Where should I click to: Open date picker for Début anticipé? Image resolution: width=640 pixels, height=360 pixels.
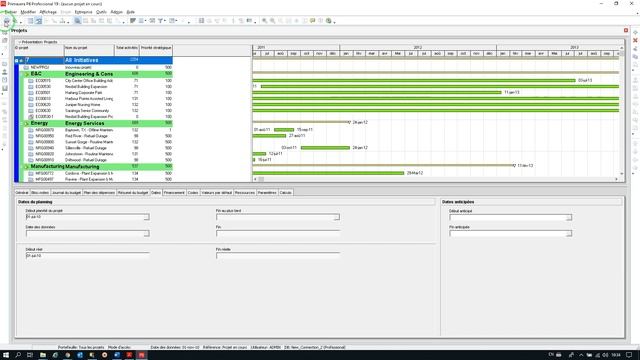[569, 218]
